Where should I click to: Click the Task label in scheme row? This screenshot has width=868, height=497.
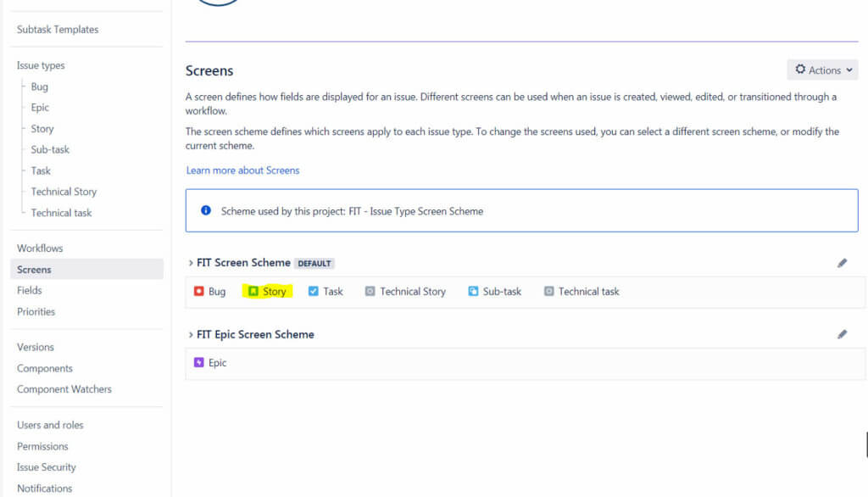pos(332,292)
